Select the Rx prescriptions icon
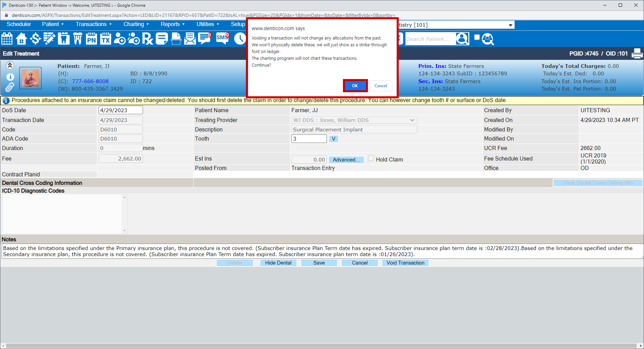This screenshot has width=644, height=349. [x=148, y=39]
